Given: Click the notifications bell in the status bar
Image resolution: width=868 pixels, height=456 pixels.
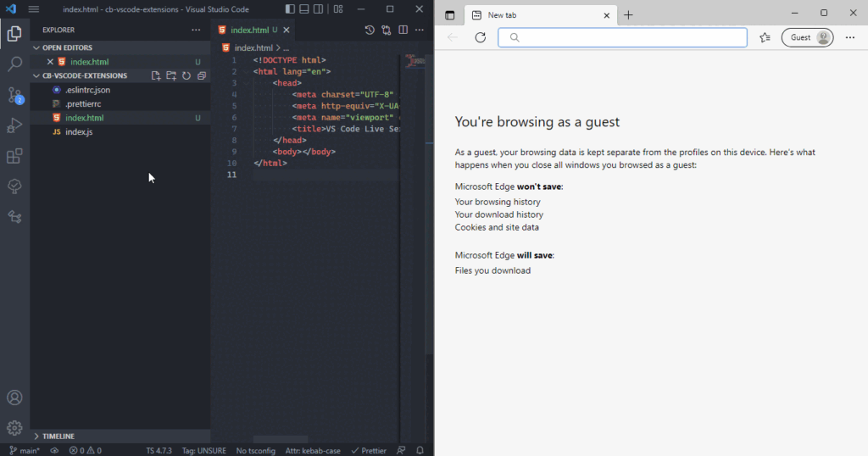Looking at the screenshot, I should click(420, 450).
